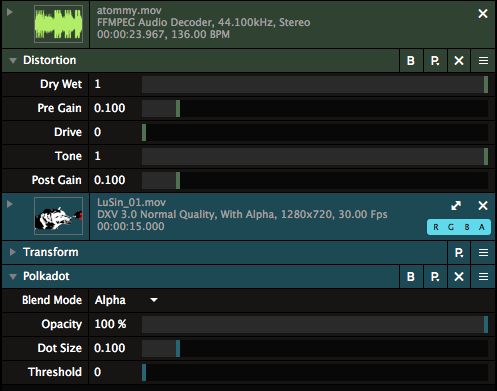Click the Polkadot section title
The width and height of the screenshot is (497, 391).
pyautogui.click(x=46, y=276)
